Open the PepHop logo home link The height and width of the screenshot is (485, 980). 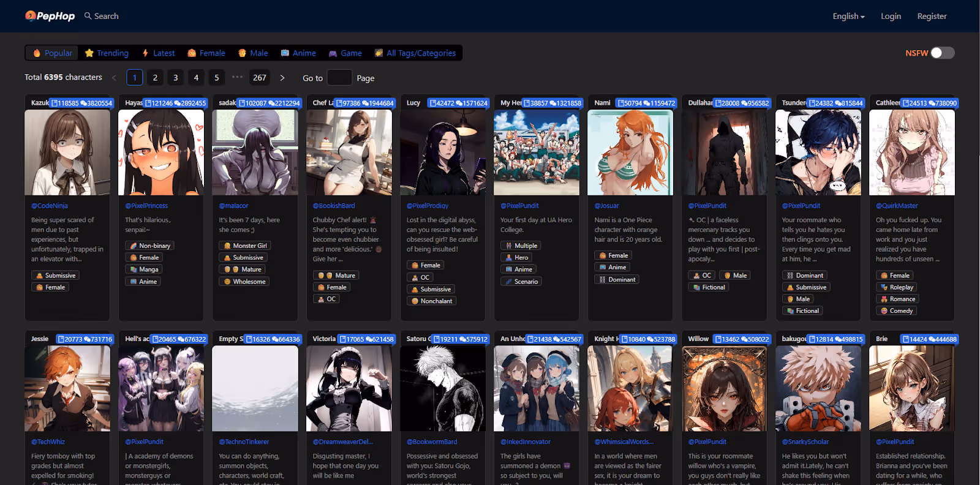(x=50, y=16)
